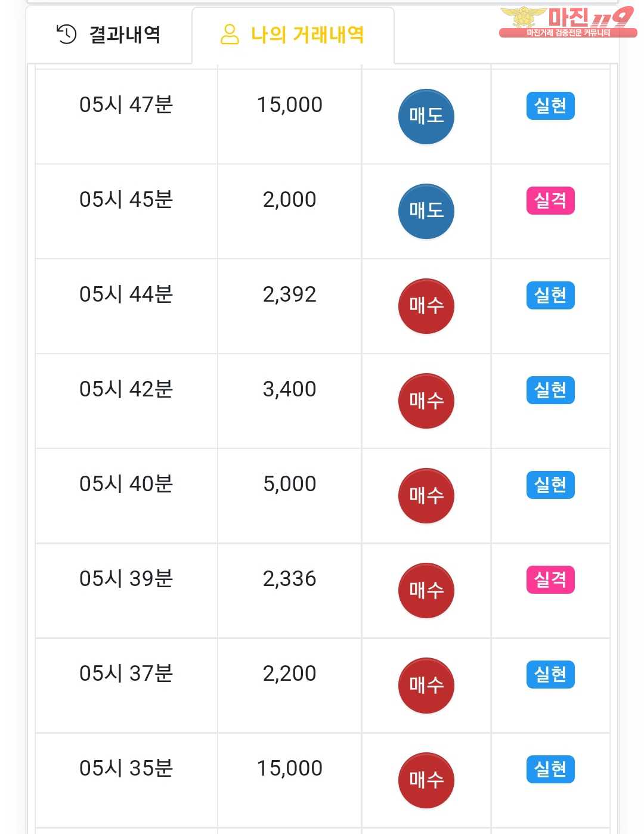The width and height of the screenshot is (644, 834).
Task: Select the 05시 35분 time cell
Action: coord(126,780)
